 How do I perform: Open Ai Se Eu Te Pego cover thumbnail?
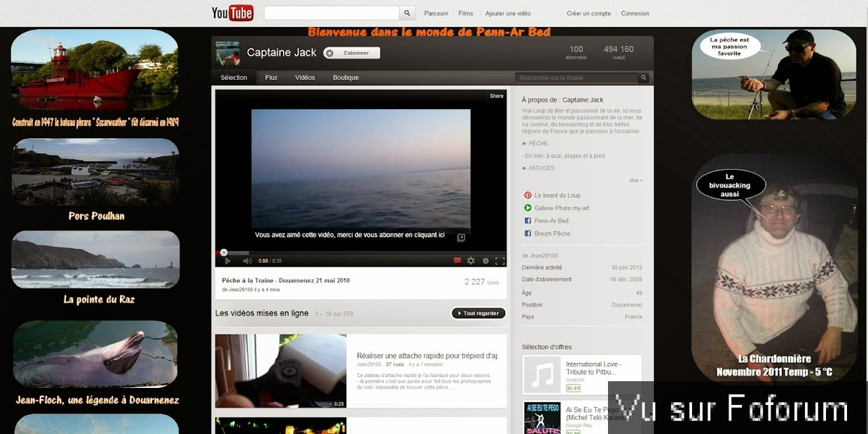542,418
